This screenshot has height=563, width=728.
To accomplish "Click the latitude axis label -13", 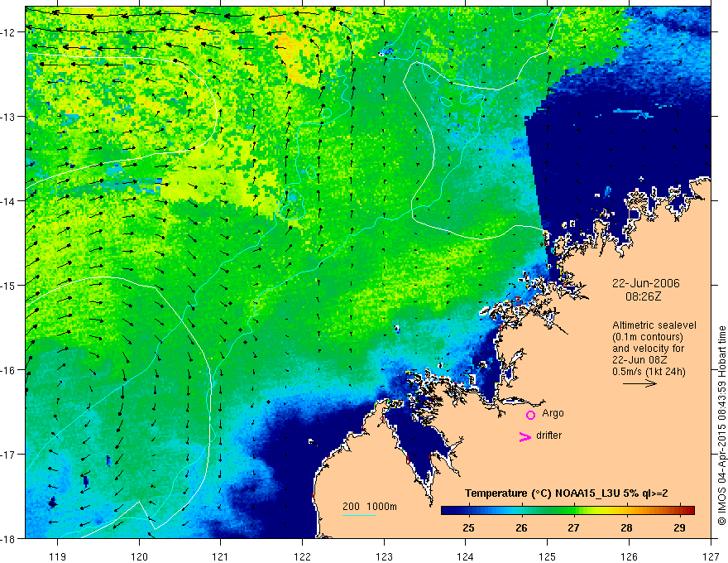I will point(9,117).
